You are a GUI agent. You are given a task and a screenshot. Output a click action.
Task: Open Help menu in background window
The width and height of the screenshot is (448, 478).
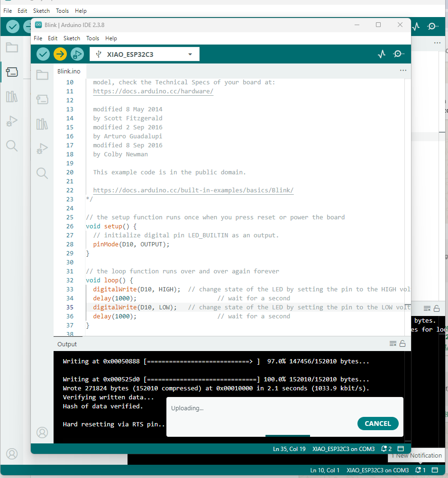tap(81, 11)
